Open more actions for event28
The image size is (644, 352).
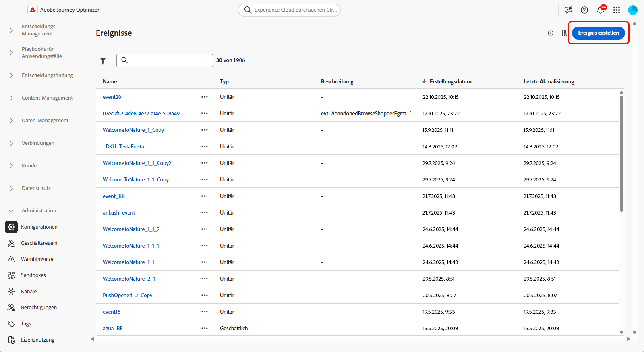pos(205,97)
